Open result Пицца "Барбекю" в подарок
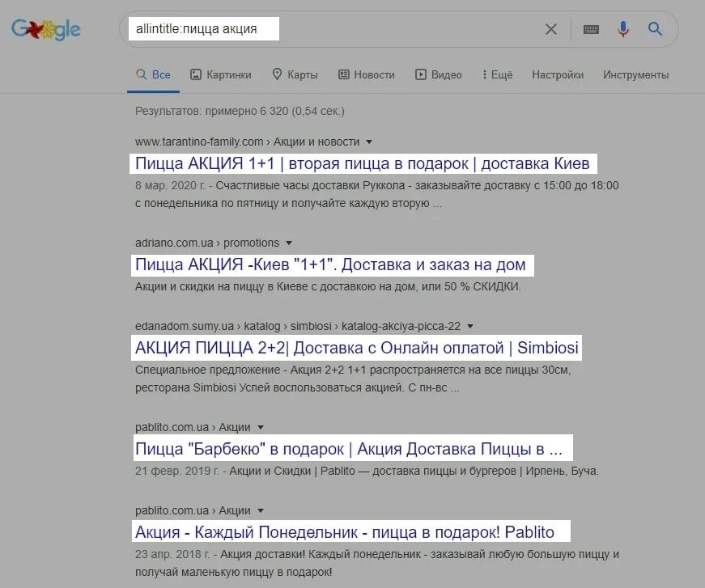The height and width of the screenshot is (588, 705). click(x=349, y=449)
